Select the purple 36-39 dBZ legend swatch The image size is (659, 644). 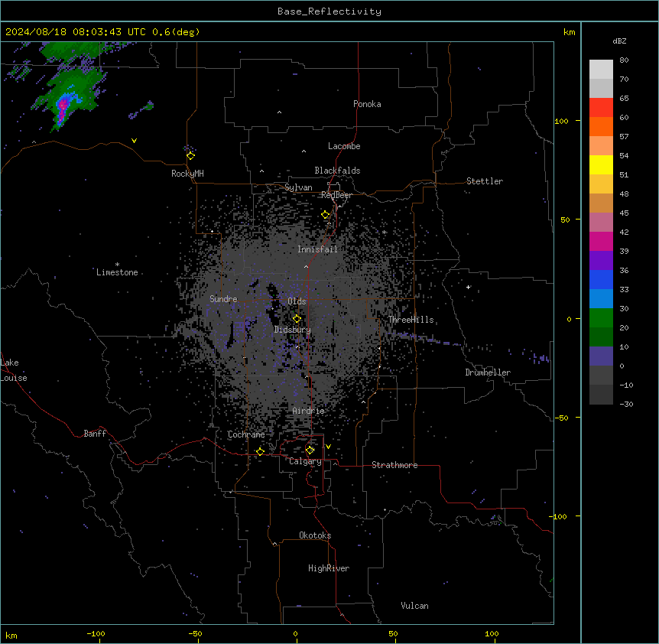(601, 260)
